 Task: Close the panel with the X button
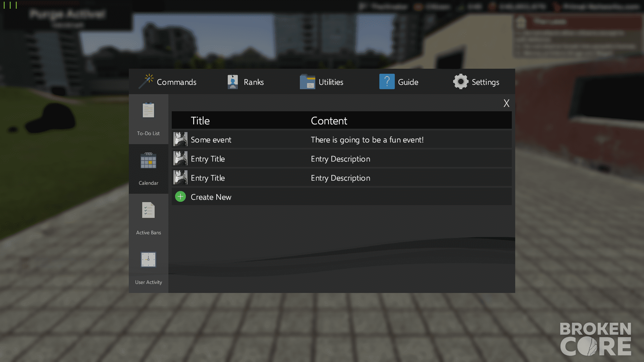[506, 103]
